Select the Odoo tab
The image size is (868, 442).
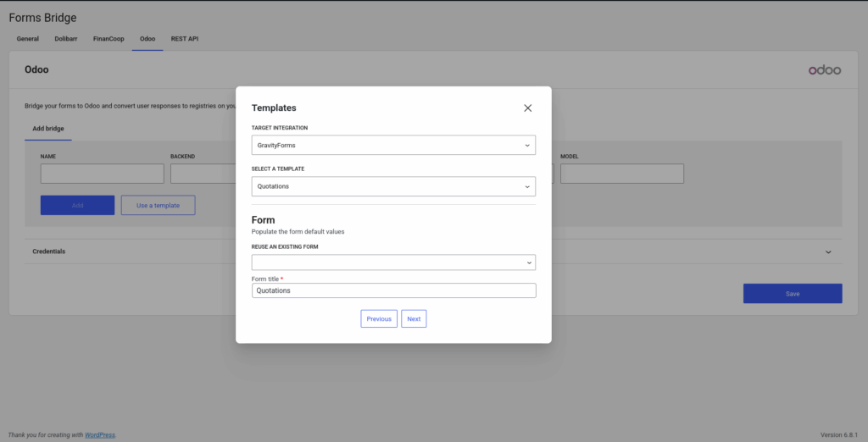[x=147, y=39]
